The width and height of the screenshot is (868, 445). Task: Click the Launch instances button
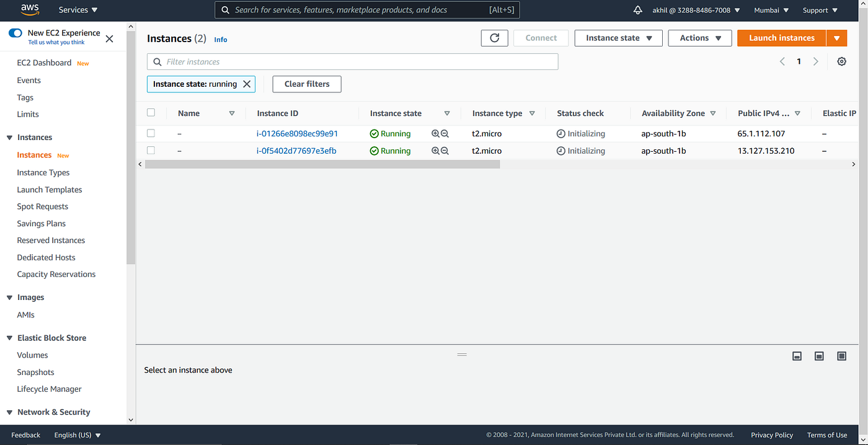coord(781,38)
